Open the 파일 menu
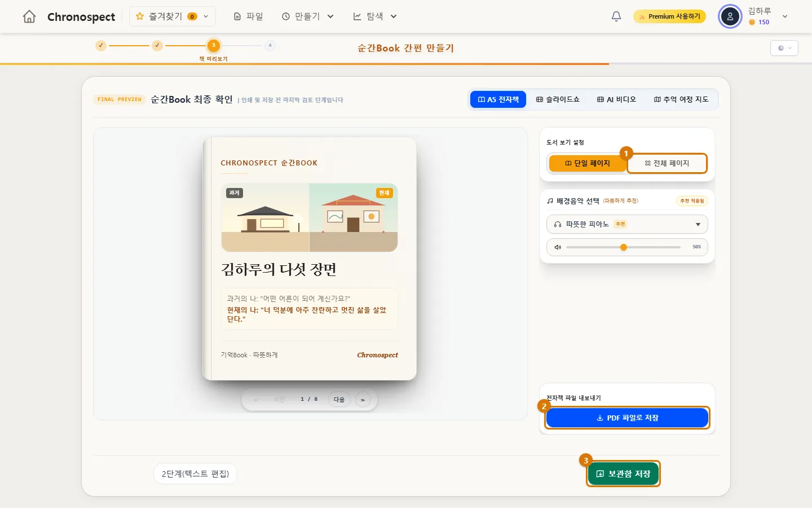Screen dimensions: 812x508 tap(249, 17)
